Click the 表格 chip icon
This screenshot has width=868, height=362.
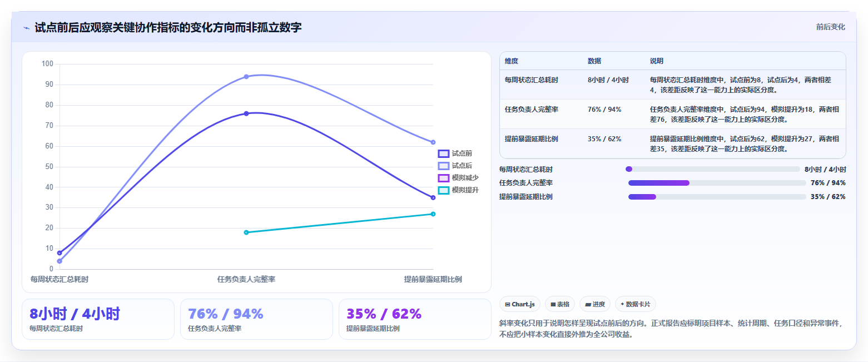553,304
